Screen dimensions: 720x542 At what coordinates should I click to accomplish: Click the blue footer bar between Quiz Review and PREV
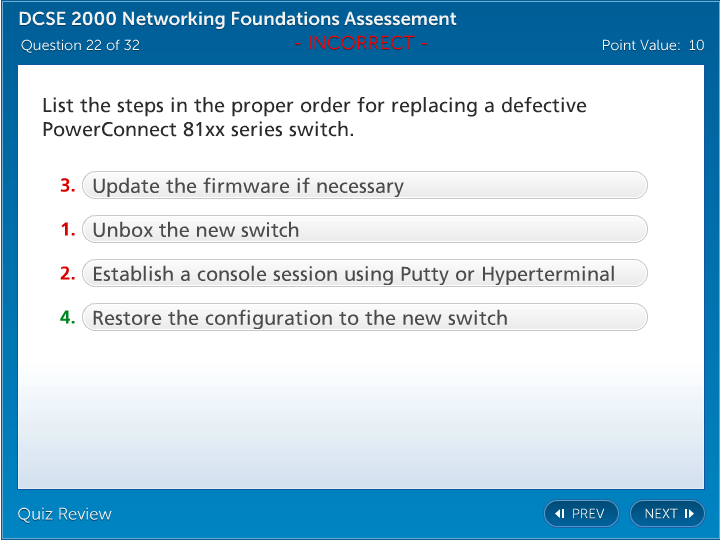330,514
